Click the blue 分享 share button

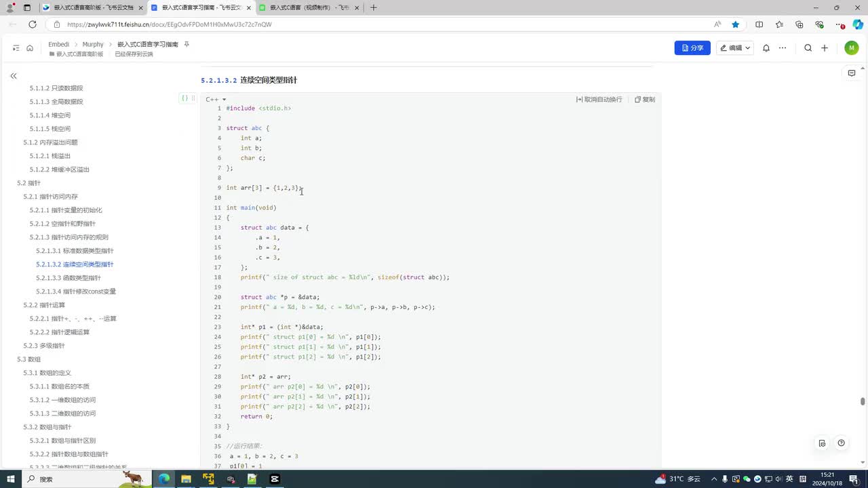click(692, 48)
